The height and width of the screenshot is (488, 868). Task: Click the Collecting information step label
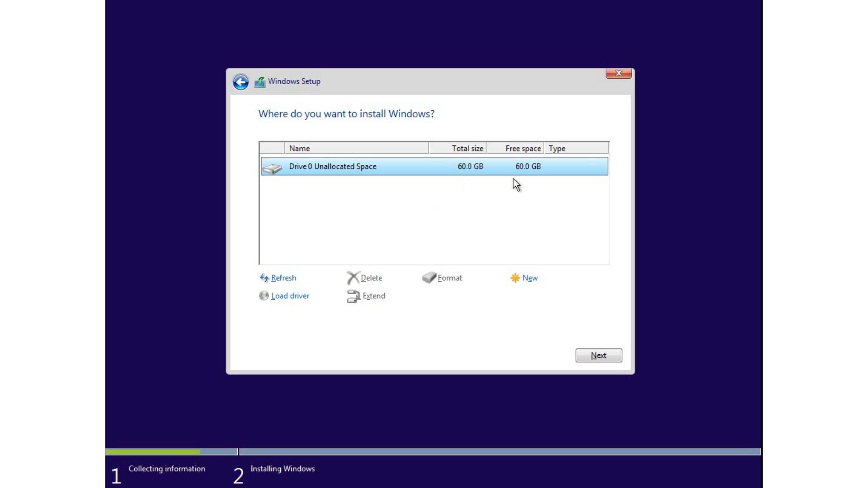pyautogui.click(x=167, y=469)
